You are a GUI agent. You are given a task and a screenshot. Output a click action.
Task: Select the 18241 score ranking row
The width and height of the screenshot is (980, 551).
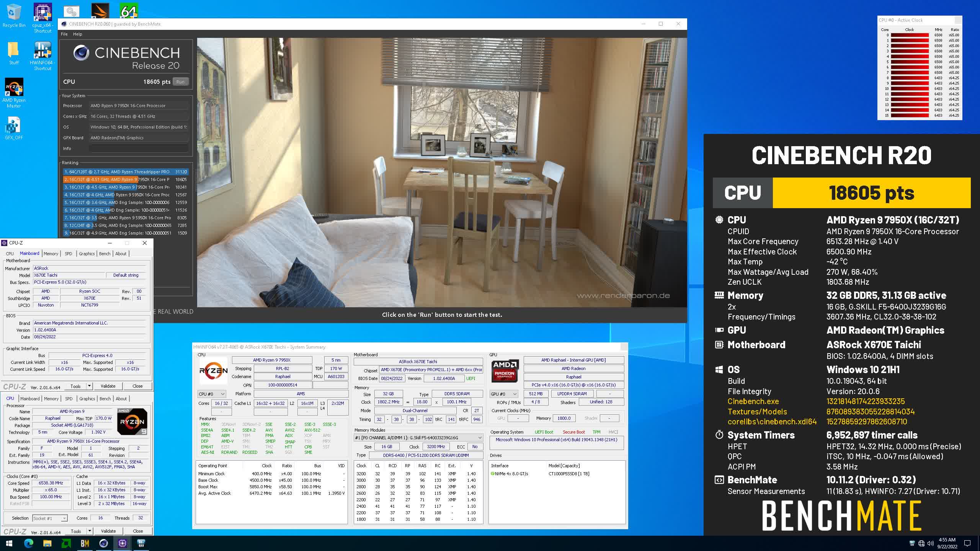126,187
